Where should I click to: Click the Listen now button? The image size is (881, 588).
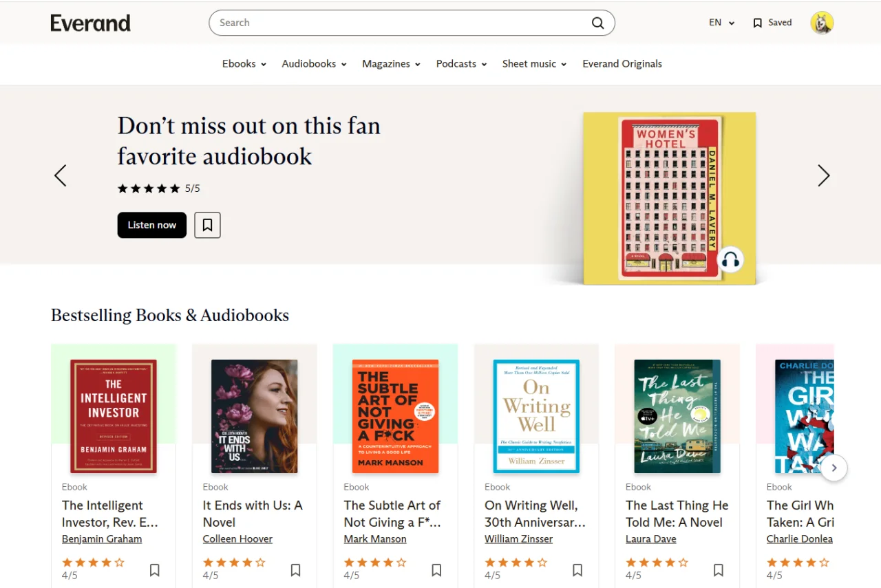152,225
